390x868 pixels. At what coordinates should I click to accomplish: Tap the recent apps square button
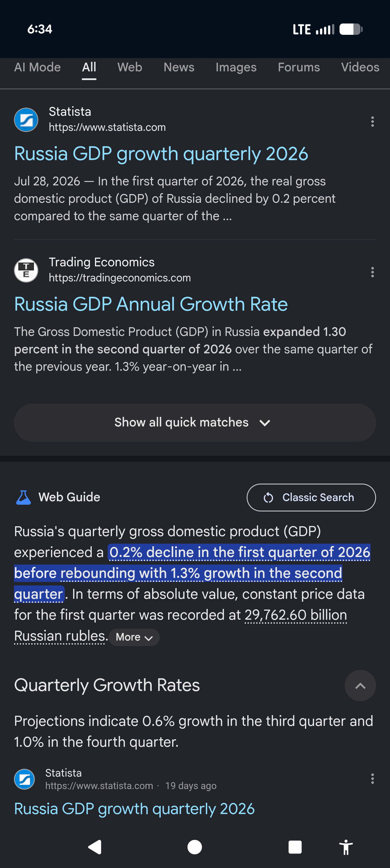295,847
